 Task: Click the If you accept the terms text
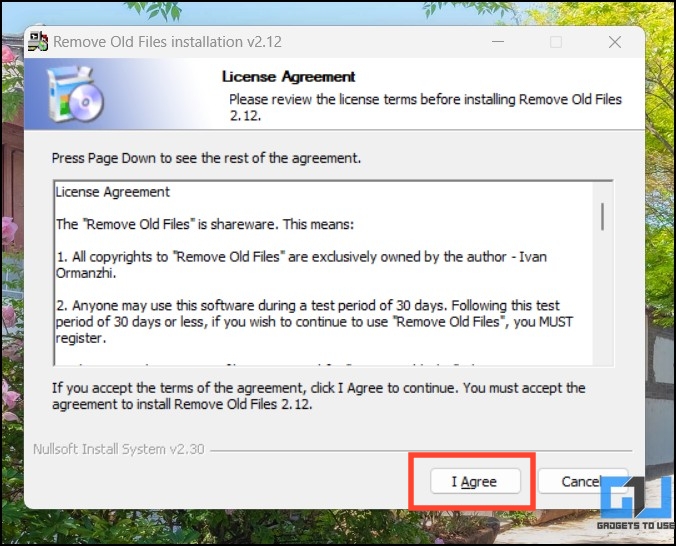319,396
